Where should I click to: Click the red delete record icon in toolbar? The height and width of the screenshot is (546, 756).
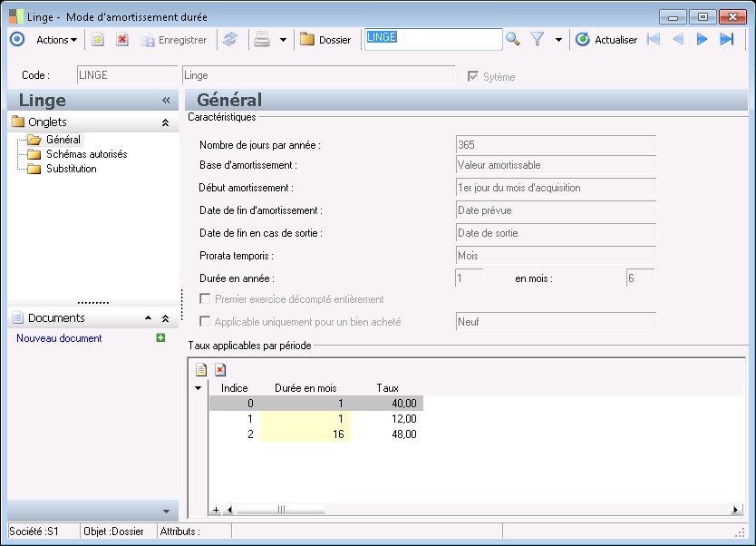[x=122, y=40]
